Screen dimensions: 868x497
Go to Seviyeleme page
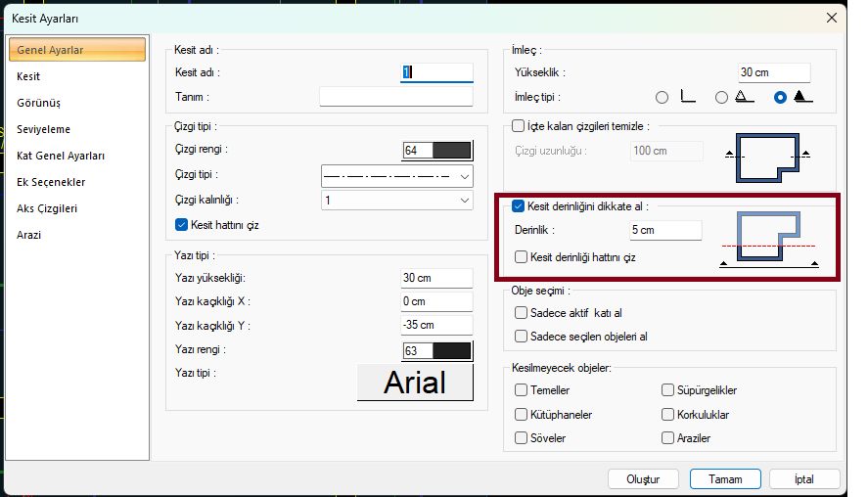[43, 129]
